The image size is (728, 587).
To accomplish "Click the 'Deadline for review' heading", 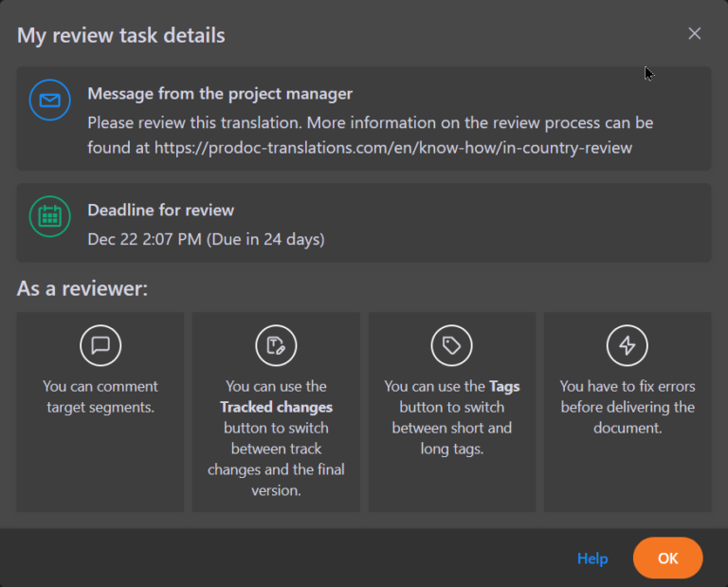I will tap(161, 210).
